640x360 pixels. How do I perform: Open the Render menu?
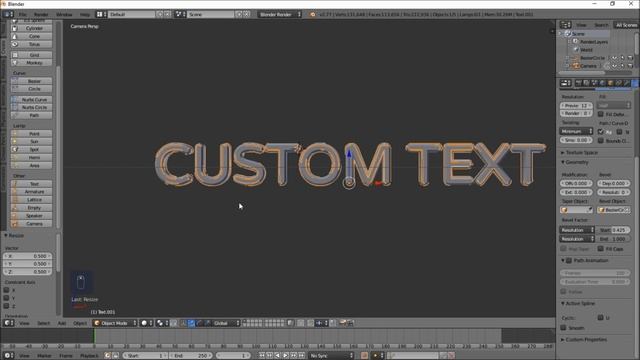[41, 14]
